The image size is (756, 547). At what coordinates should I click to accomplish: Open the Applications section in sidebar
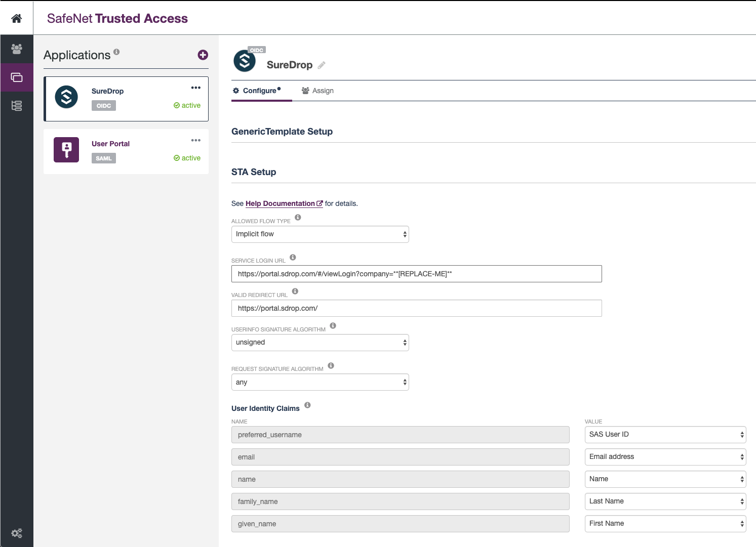click(x=17, y=77)
